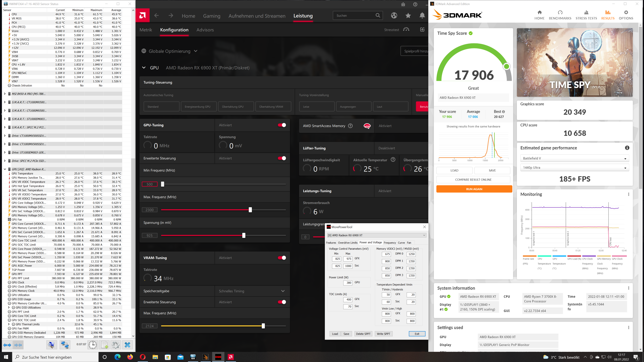
Task: Open the 1440p Ultra resolution dropdown
Action: 575,168
